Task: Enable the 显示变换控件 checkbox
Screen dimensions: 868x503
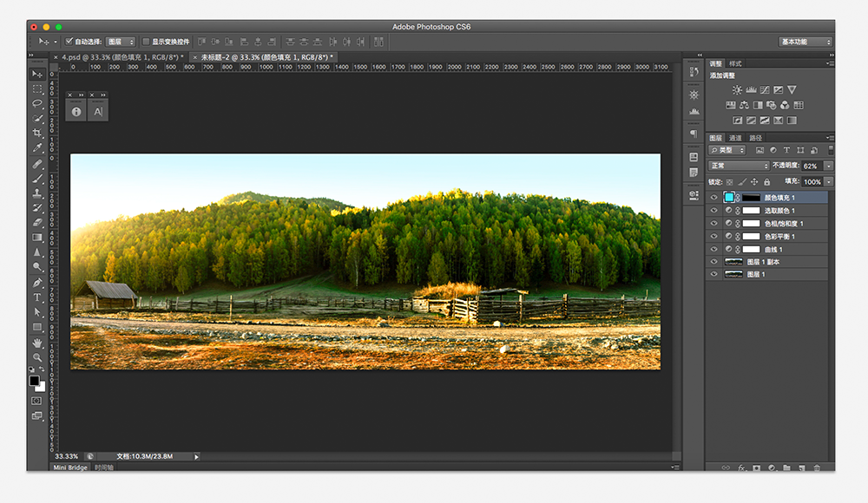Action: [146, 42]
